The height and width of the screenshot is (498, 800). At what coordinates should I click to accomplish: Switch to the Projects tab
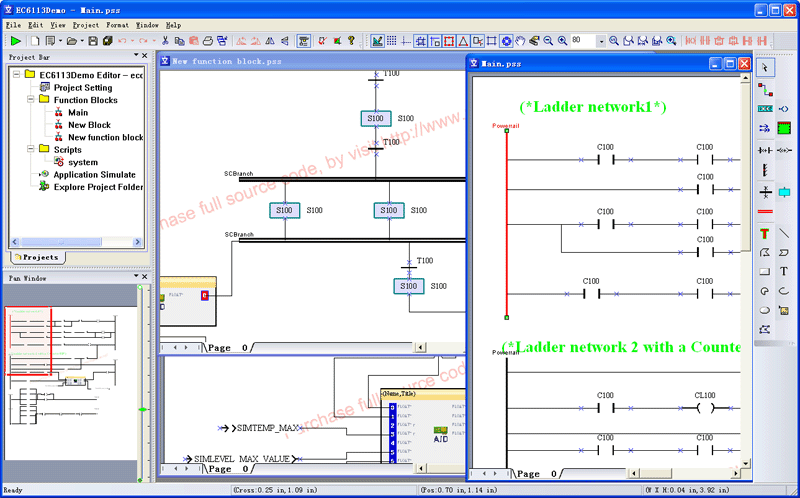coord(39,257)
